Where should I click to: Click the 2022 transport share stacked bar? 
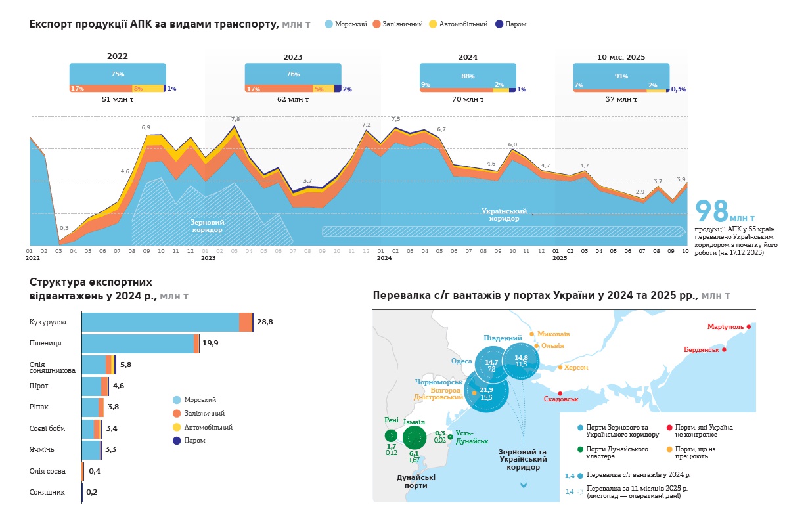click(x=118, y=78)
